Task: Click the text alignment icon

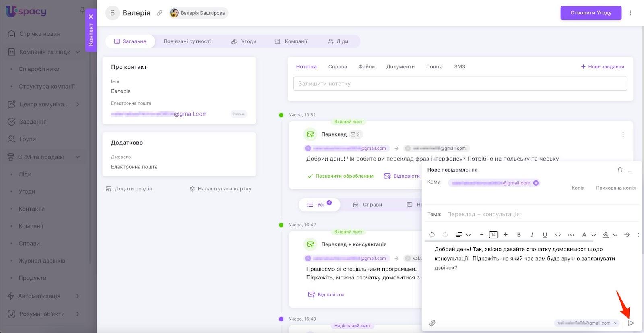Action: coord(459,234)
